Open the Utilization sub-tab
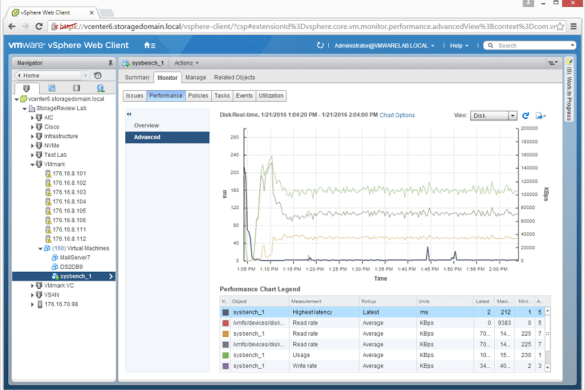This screenshot has height=390, width=585. click(271, 96)
